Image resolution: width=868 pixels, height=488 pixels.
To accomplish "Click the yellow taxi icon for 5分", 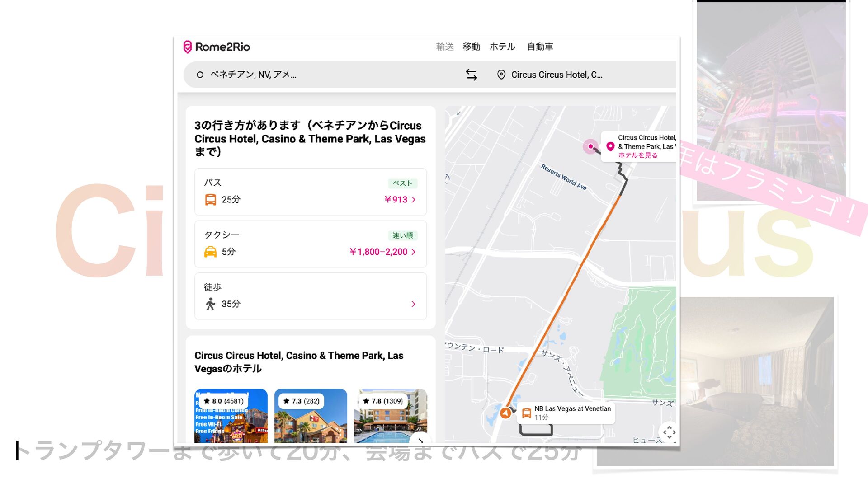I will [x=210, y=252].
